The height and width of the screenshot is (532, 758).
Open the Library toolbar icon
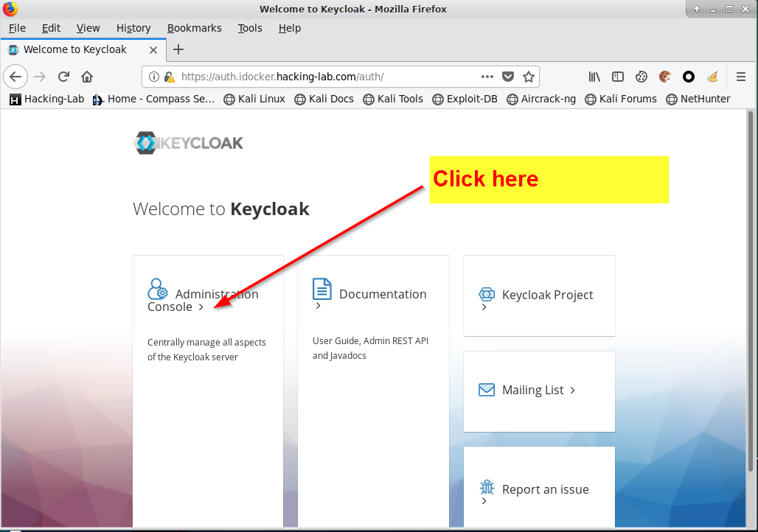[x=594, y=77]
